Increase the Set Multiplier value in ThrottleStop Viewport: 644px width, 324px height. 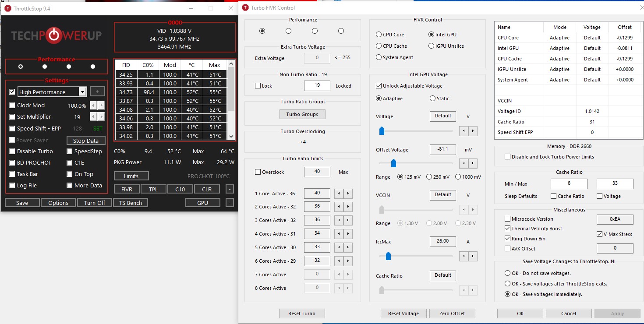click(x=101, y=117)
